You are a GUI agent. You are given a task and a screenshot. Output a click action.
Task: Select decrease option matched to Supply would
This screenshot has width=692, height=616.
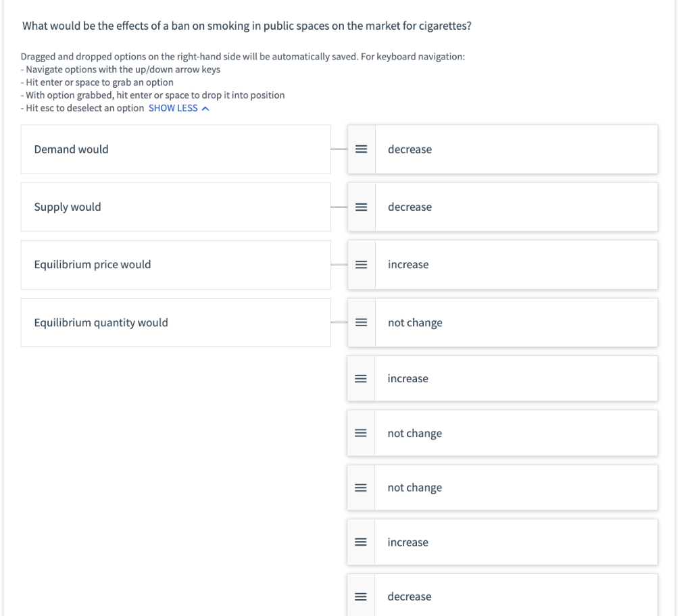[x=514, y=207]
